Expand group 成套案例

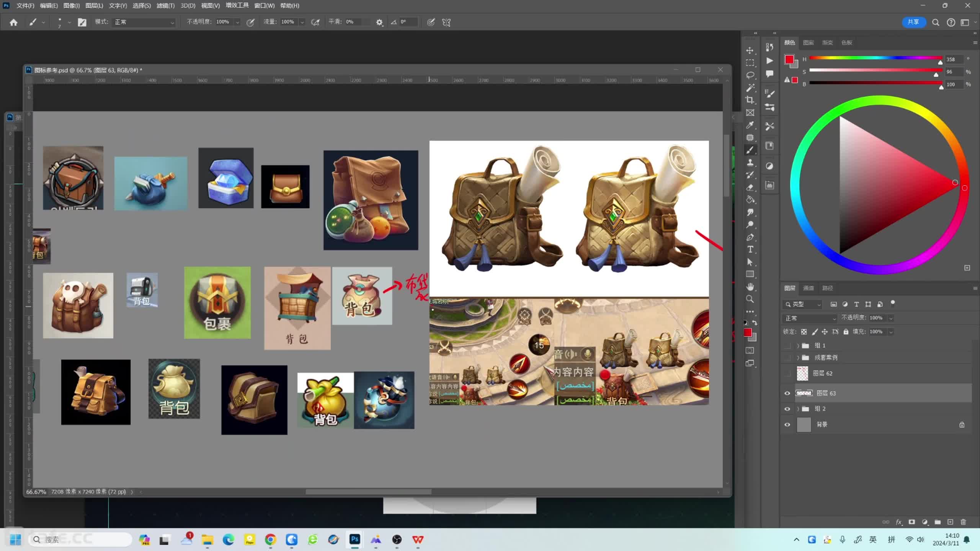point(798,357)
